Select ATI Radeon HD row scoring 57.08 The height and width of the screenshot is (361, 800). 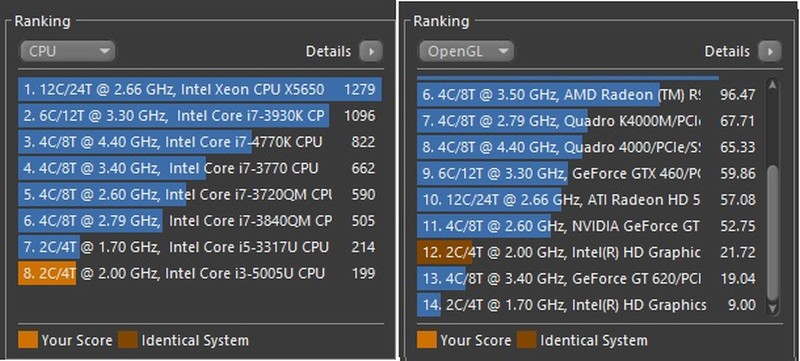click(590, 200)
